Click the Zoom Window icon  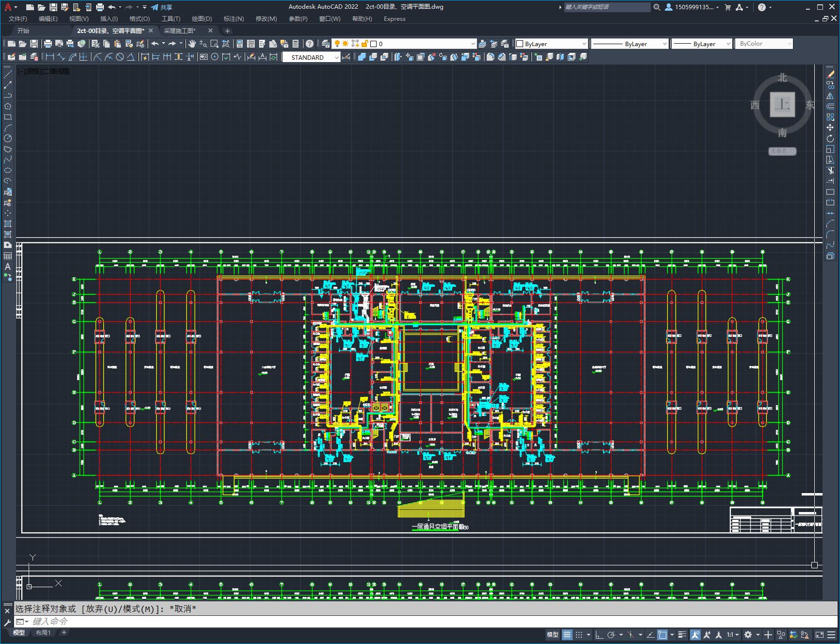pos(214,44)
